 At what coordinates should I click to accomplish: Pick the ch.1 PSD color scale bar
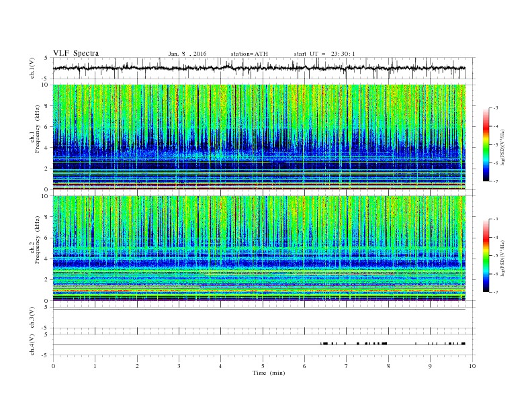[x=486, y=144]
